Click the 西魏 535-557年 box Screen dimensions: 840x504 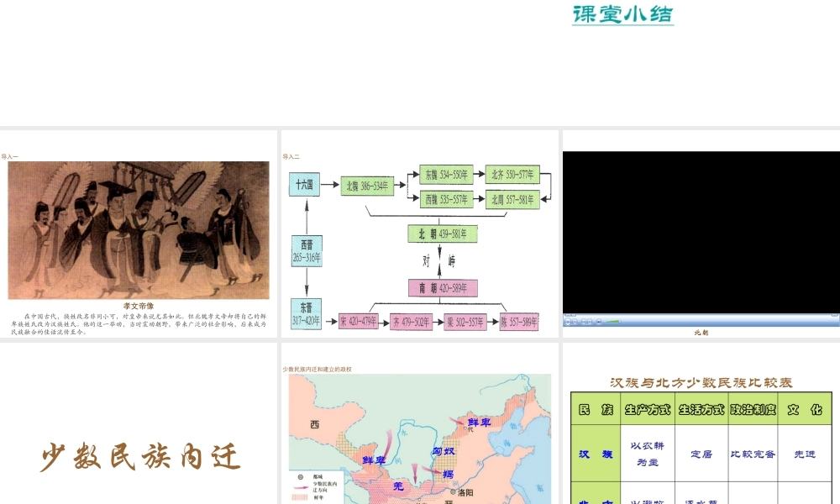(x=446, y=199)
